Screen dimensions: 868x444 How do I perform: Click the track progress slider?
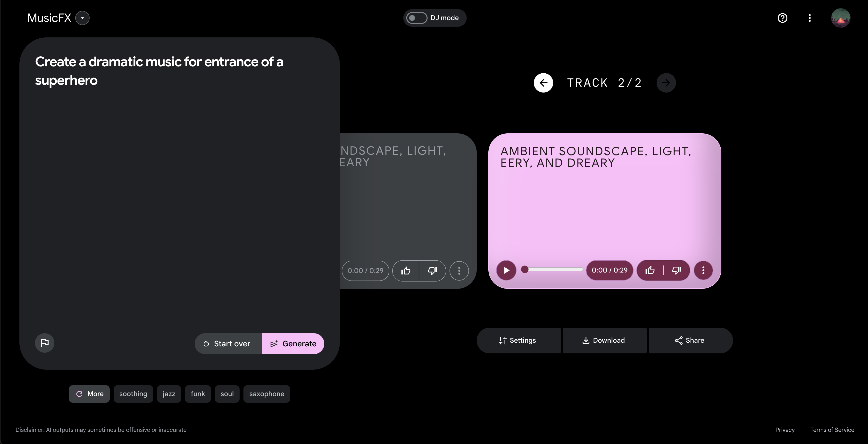(553, 269)
